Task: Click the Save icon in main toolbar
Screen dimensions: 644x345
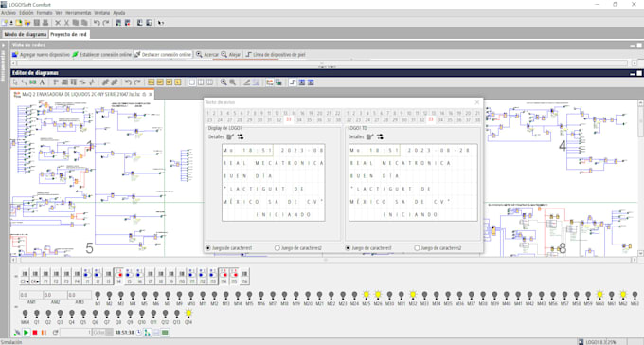Action: (37, 23)
